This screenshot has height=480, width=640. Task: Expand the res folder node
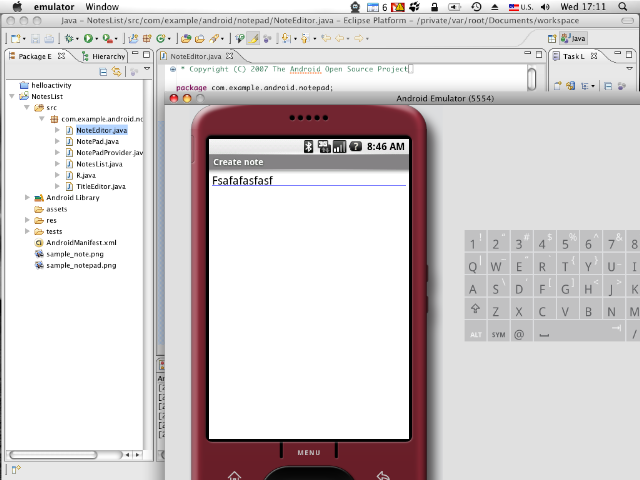click(x=27, y=220)
